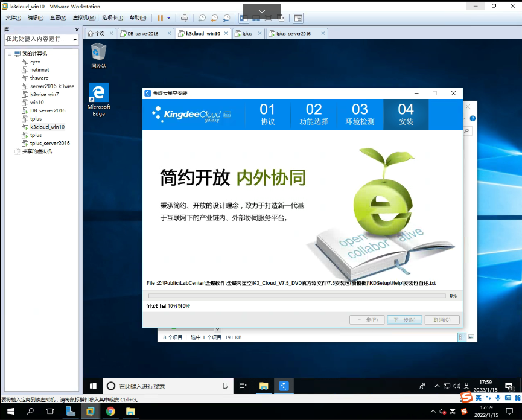Image resolution: width=522 pixels, height=420 pixels.
Task: Send Ctrl+Alt+Del to the virtual machine
Action: pos(184,18)
